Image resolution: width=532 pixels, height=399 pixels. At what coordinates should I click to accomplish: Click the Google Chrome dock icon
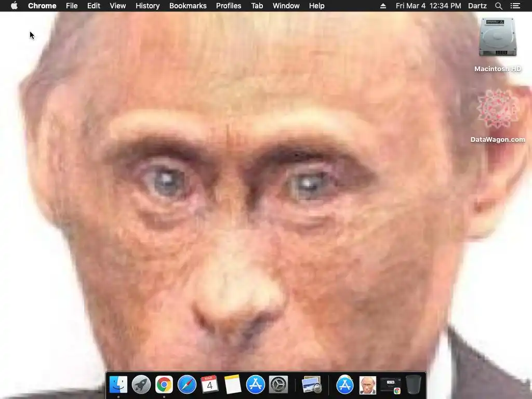[x=164, y=384]
